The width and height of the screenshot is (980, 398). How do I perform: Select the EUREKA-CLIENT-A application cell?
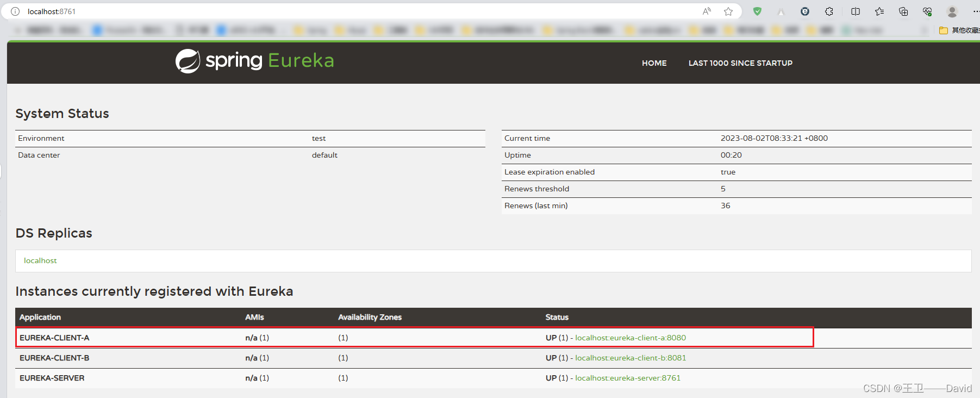54,338
